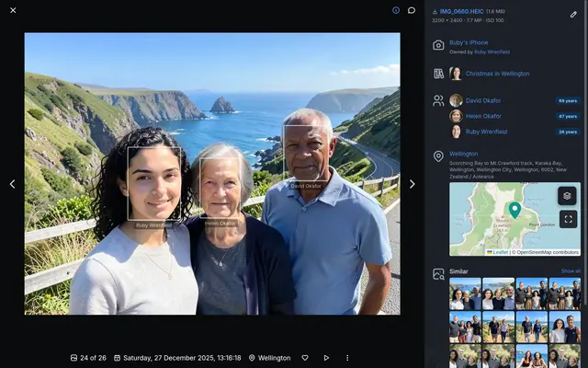Toggle the info panel icon

[396, 10]
